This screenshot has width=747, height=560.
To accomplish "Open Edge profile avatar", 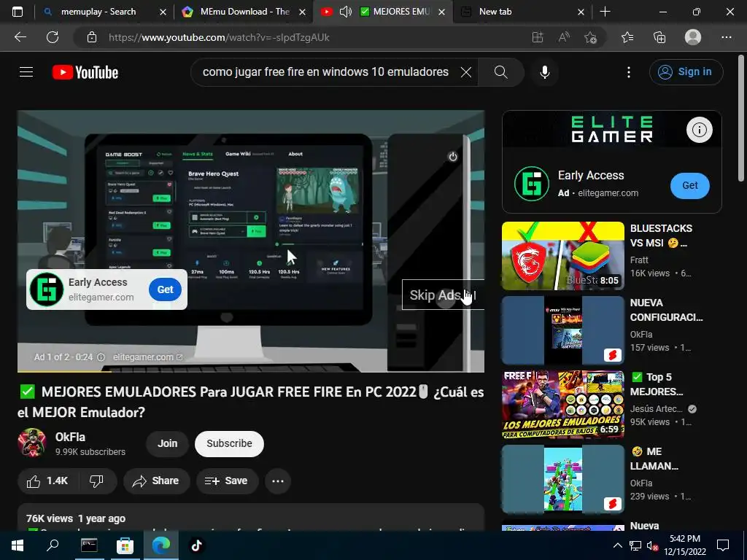I will click(x=693, y=37).
